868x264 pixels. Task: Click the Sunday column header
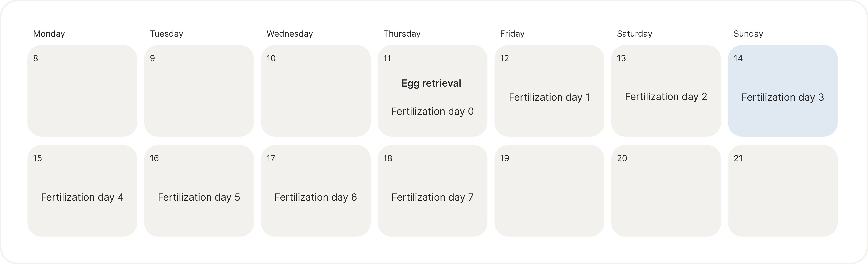click(748, 34)
